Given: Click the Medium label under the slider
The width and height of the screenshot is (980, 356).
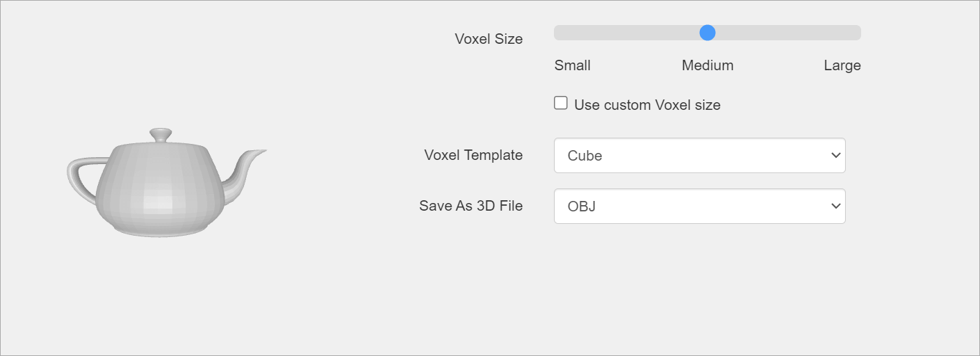Looking at the screenshot, I should (x=707, y=65).
